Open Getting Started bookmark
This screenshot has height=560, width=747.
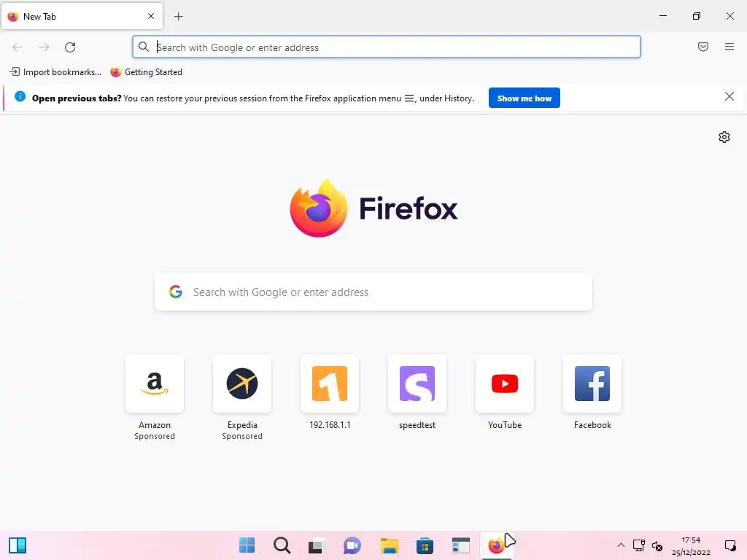tap(146, 72)
